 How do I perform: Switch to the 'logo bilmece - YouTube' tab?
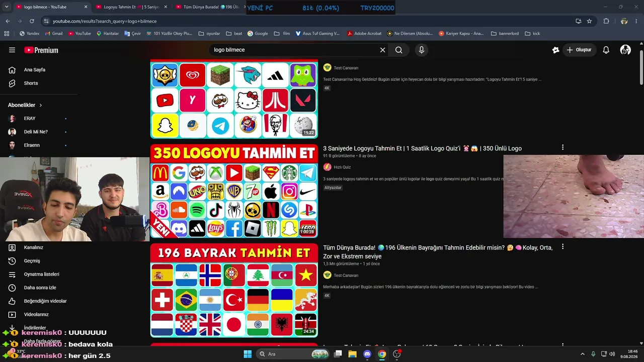[45, 7]
